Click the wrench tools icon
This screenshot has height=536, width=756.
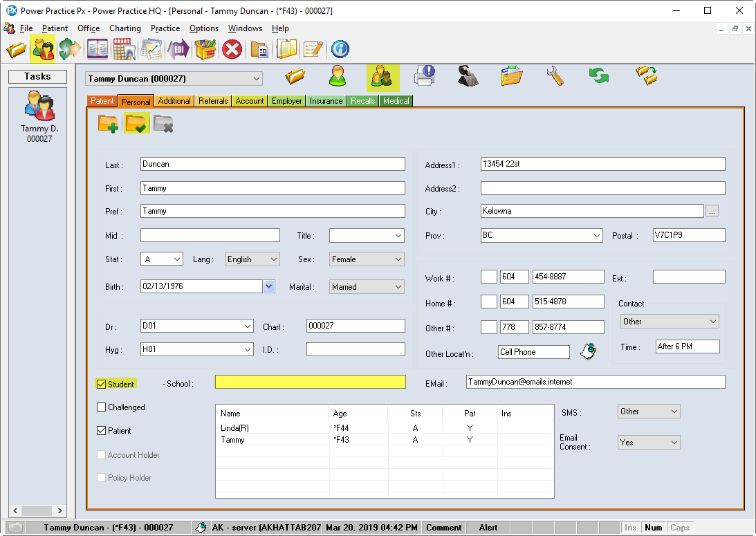click(555, 76)
